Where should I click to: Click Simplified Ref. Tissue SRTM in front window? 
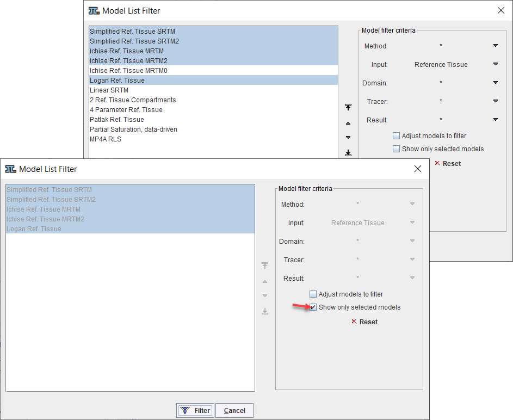[130, 190]
